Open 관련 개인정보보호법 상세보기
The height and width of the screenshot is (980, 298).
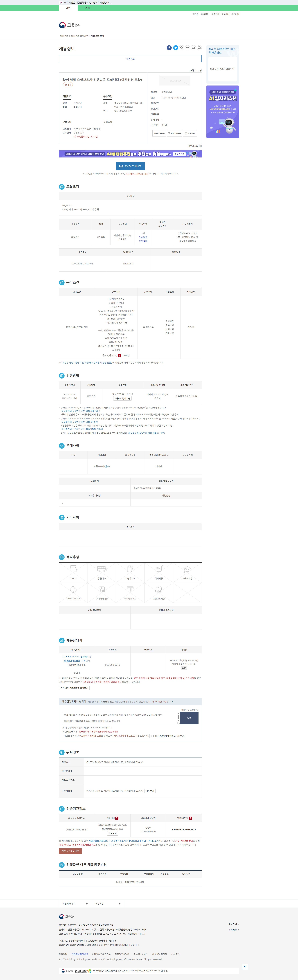tap(74, 688)
